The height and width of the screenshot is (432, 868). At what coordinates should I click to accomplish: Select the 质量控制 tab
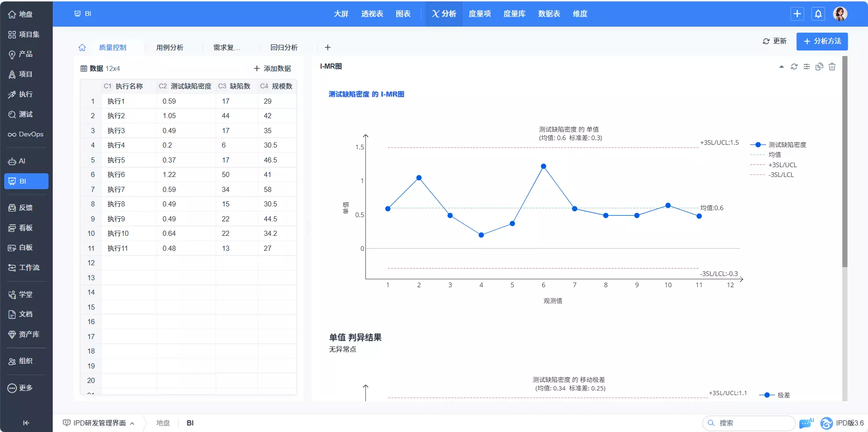point(113,48)
